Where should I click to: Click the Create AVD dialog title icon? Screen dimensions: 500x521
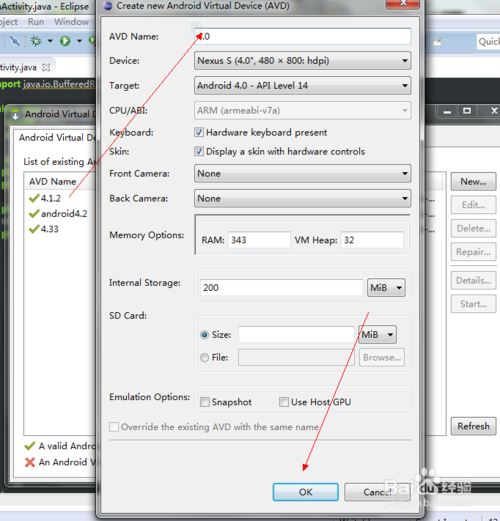point(107,6)
